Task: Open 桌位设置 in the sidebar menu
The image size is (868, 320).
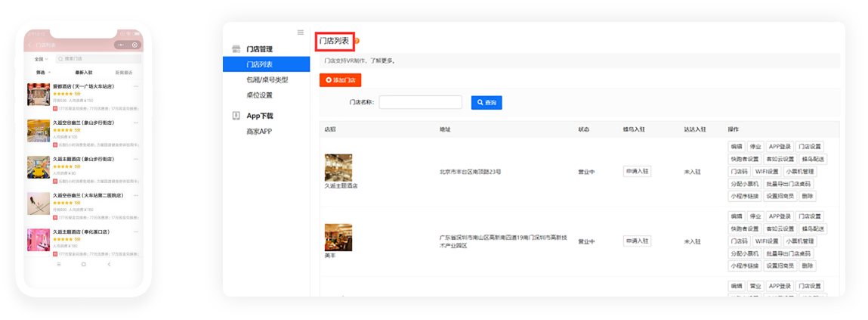Action: pos(259,95)
